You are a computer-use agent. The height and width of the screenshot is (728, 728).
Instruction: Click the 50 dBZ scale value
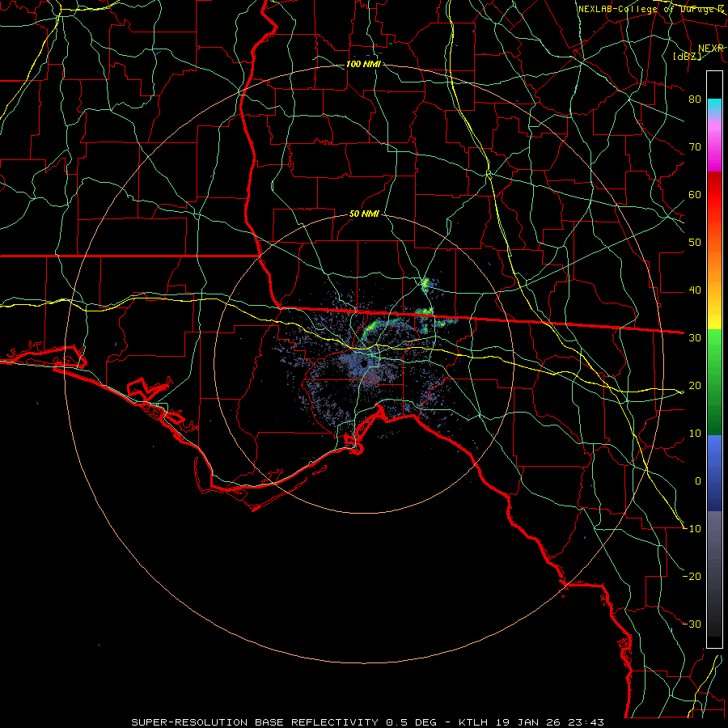695,243
